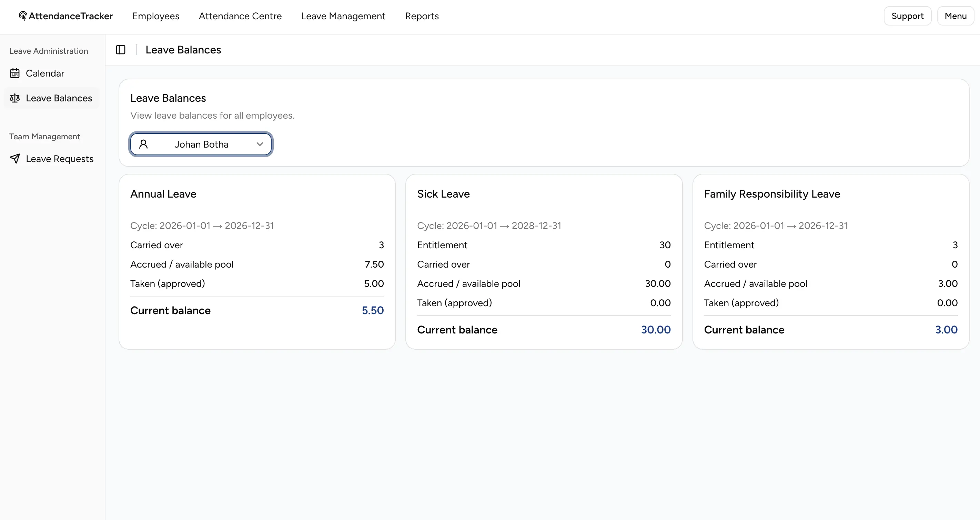This screenshot has height=520, width=980.
Task: Click the Leave Balances scales icon
Action: point(15,98)
